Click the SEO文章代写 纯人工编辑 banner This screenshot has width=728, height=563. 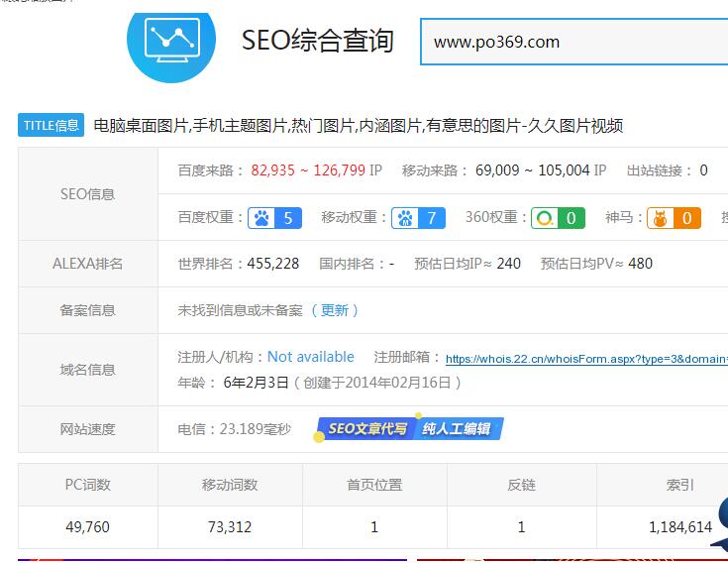[408, 429]
